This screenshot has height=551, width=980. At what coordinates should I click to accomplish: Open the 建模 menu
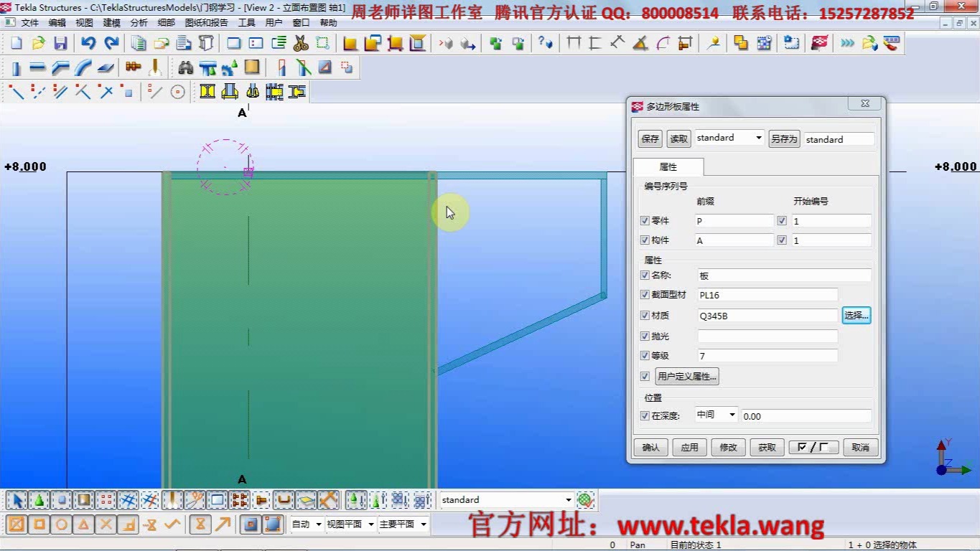[x=111, y=23]
